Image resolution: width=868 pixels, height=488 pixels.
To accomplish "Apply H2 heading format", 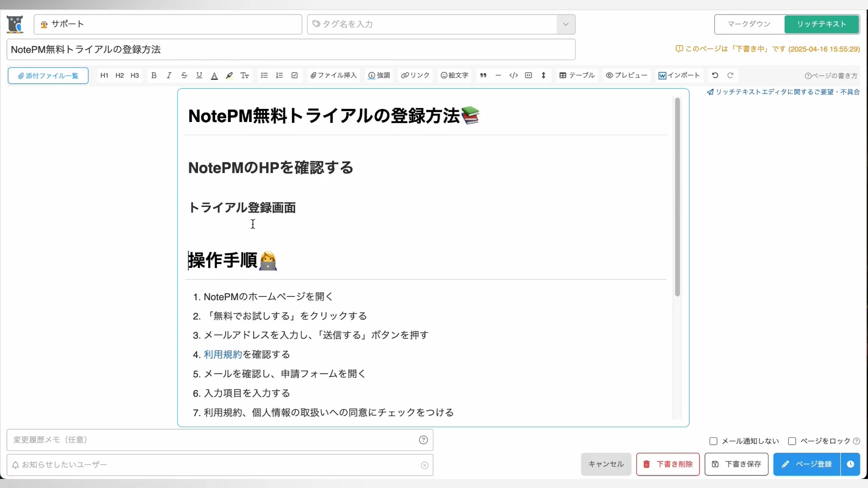I will 120,75.
